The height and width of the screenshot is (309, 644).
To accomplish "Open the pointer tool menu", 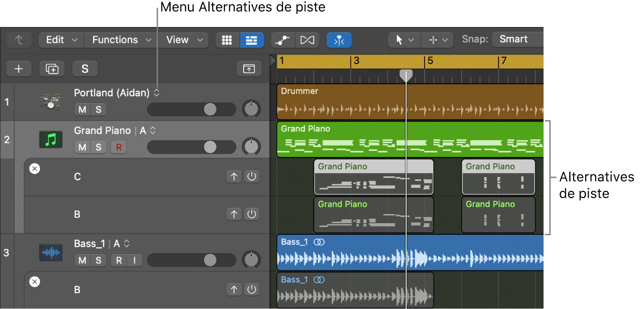I will coord(404,40).
